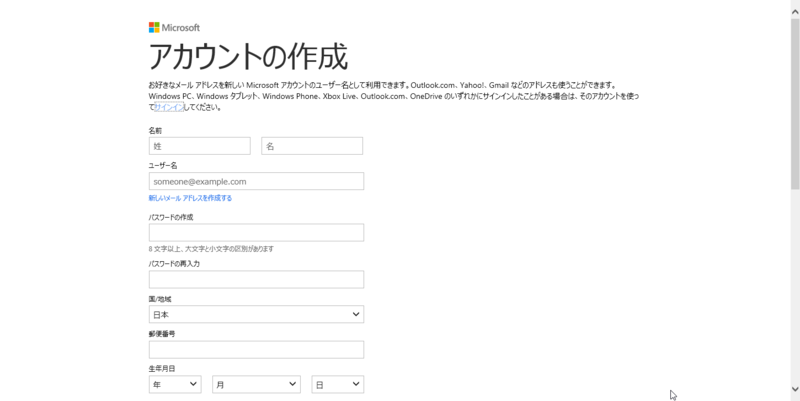
Task: Open the 年 year dropdown
Action: coord(175,384)
